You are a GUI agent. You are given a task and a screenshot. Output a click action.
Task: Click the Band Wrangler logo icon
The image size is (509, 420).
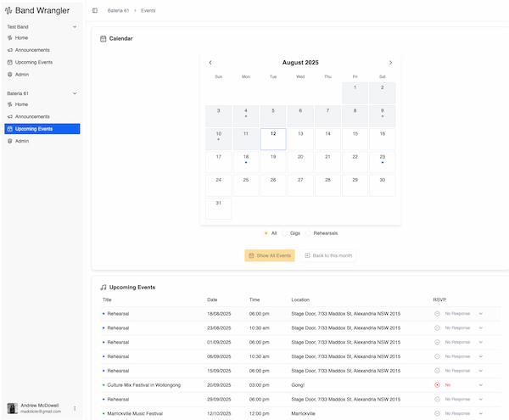(x=8, y=10)
